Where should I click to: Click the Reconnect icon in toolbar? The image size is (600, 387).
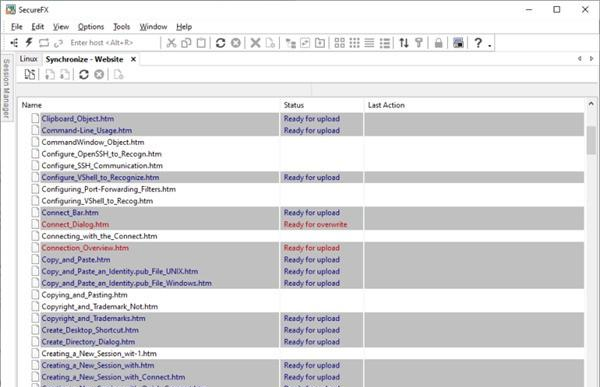tap(44, 42)
